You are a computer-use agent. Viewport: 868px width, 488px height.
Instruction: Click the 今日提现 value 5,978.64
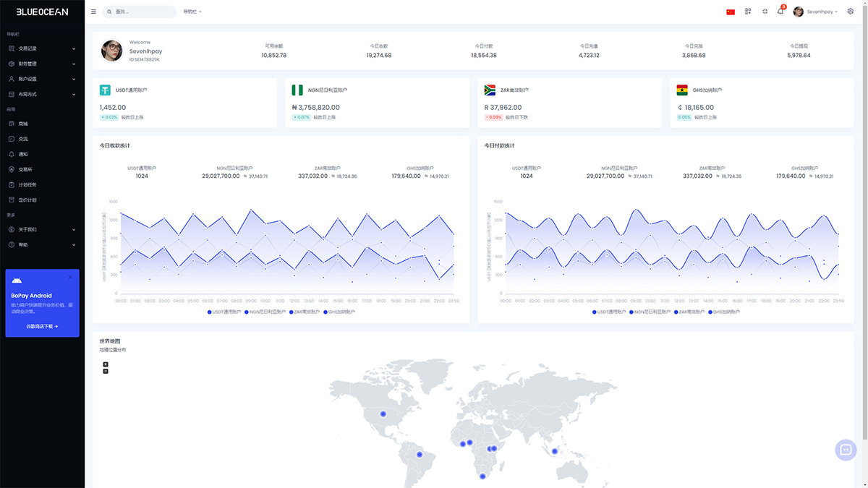click(799, 55)
